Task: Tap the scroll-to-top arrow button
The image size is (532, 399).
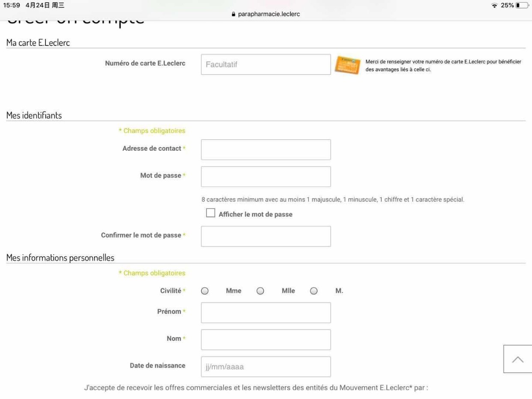Action: pos(517,359)
